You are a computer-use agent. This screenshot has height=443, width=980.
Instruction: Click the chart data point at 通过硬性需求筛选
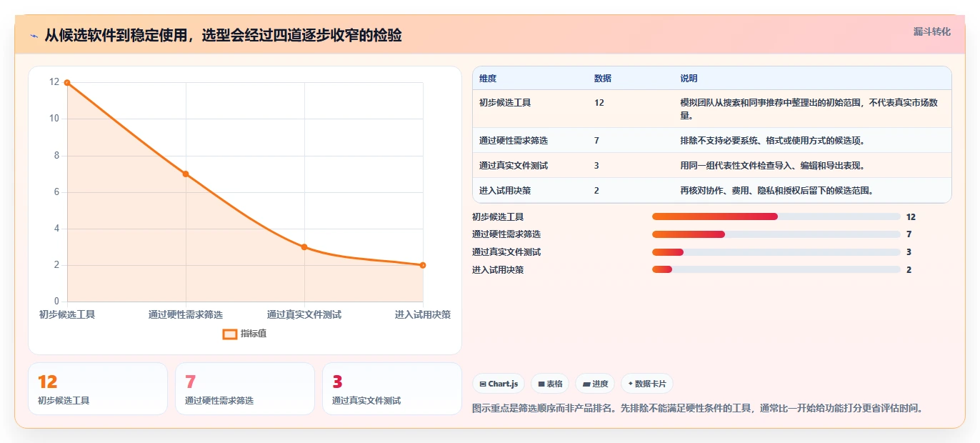pyautogui.click(x=186, y=174)
